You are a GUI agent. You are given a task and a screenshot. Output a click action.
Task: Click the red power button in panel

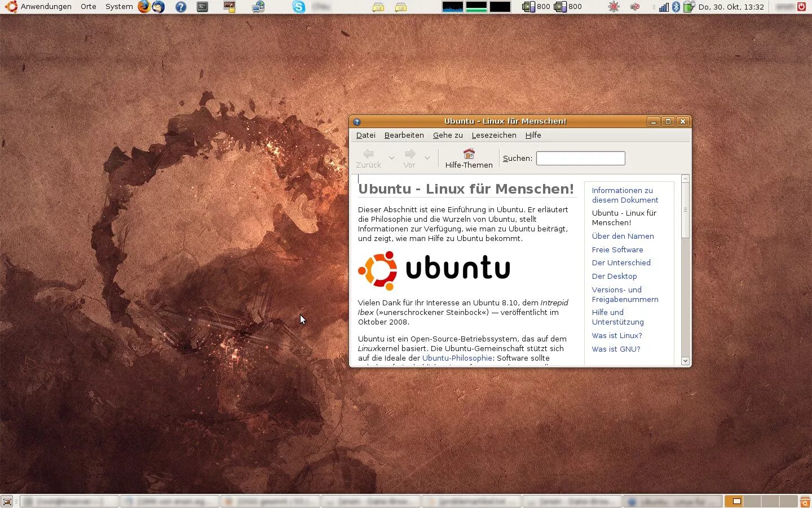coord(801,7)
